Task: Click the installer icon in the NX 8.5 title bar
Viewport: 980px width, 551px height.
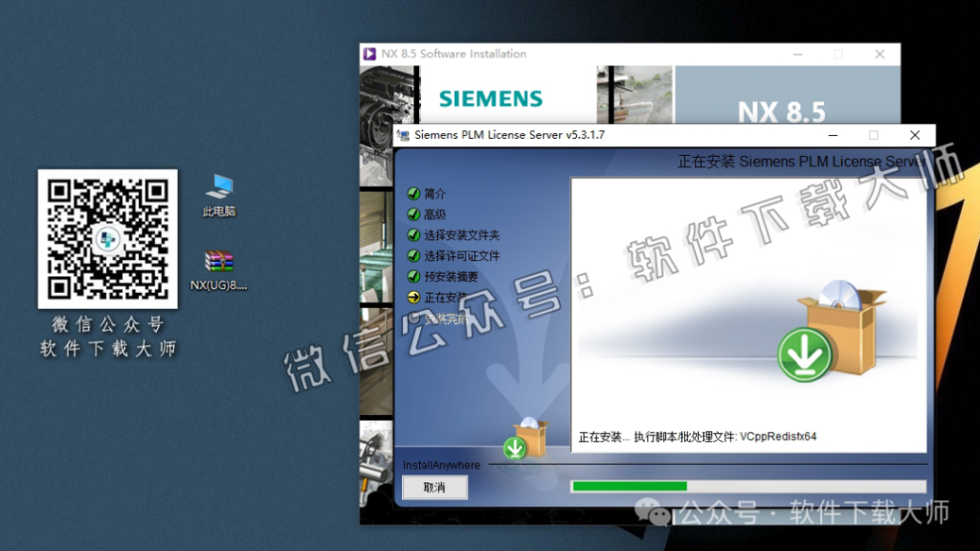Action: [x=371, y=55]
